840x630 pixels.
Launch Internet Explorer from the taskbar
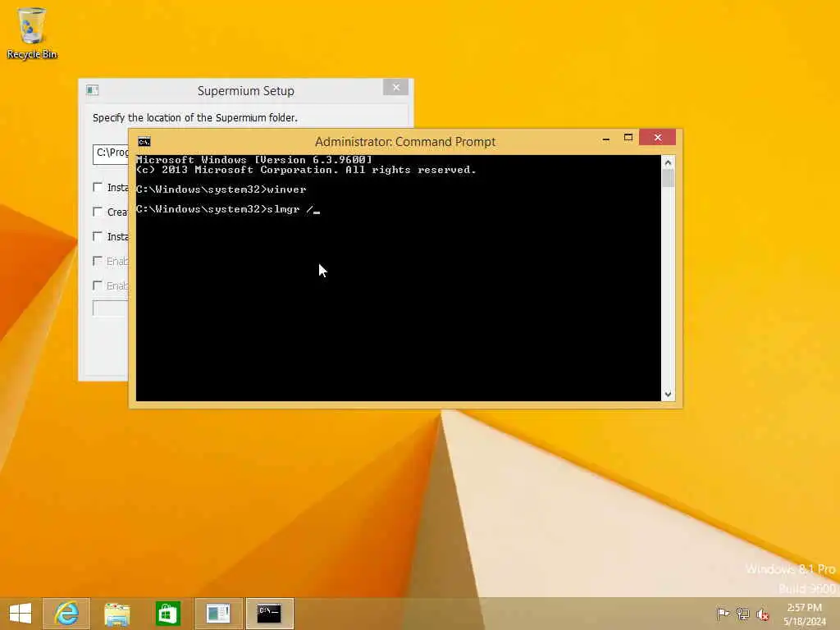[x=66, y=614]
